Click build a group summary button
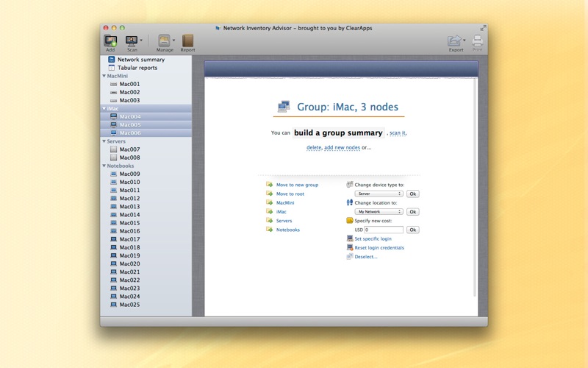This screenshot has width=588, height=368. pos(338,132)
